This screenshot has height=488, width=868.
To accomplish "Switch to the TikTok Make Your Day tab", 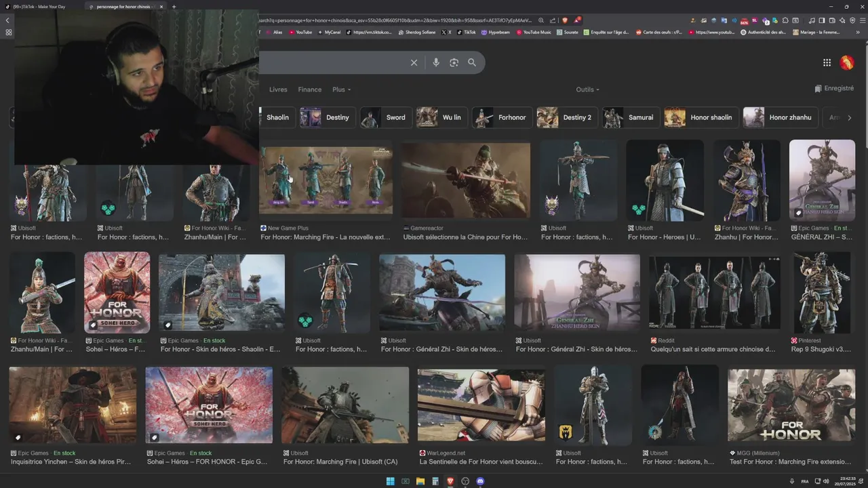I will (41, 7).
